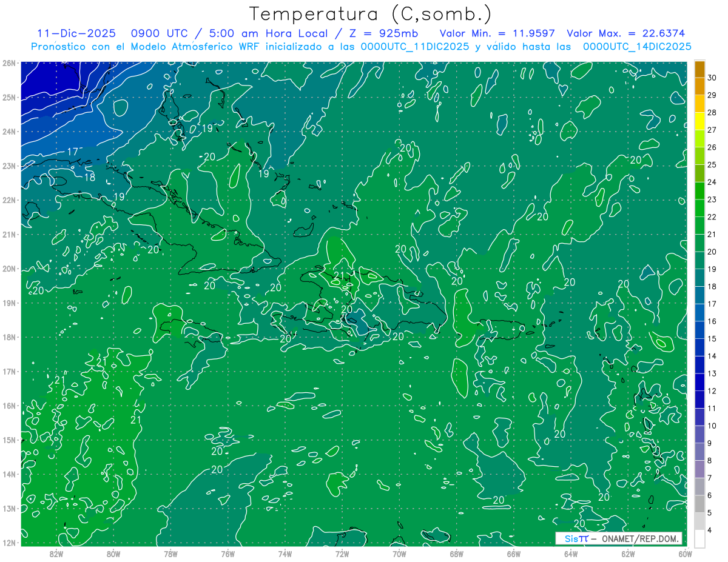
Task: Click the '80W' longitude axis label
Action: 113,554
